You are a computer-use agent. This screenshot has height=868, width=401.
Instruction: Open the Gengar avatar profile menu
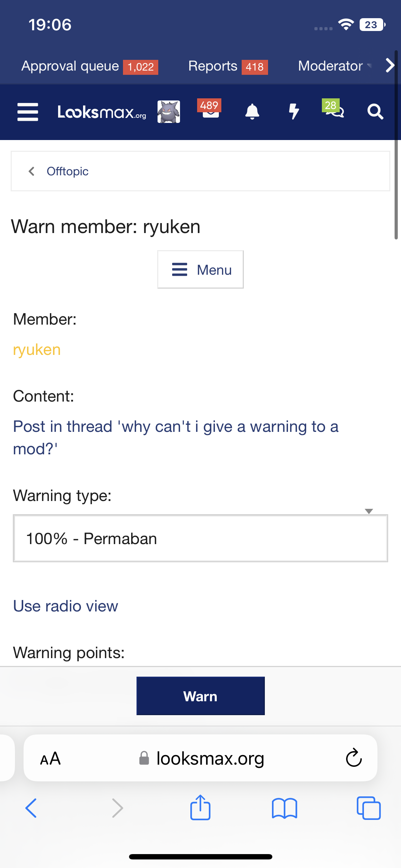pyautogui.click(x=169, y=112)
